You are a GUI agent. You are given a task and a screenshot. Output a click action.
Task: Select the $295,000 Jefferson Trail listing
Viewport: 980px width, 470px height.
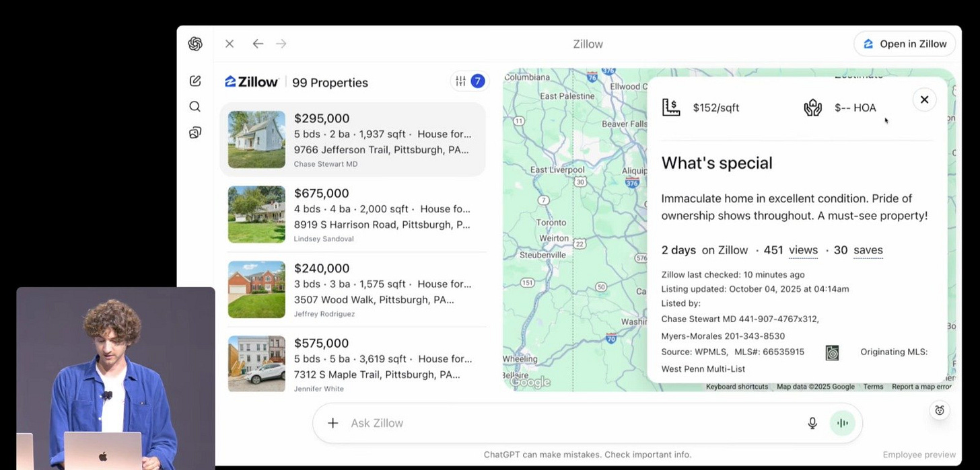coord(353,139)
